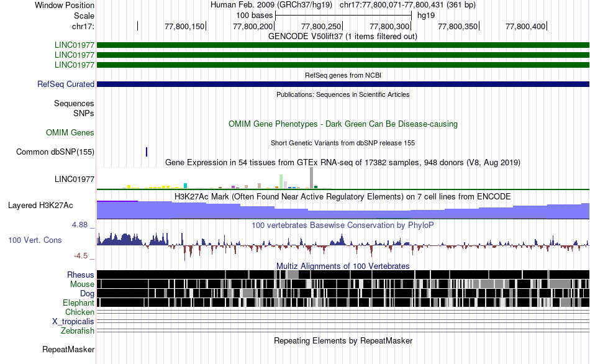The width and height of the screenshot is (590, 364).
Task: Open the "Gene Expression in 54 tissues from GTEx" title
Action: [x=343, y=163]
